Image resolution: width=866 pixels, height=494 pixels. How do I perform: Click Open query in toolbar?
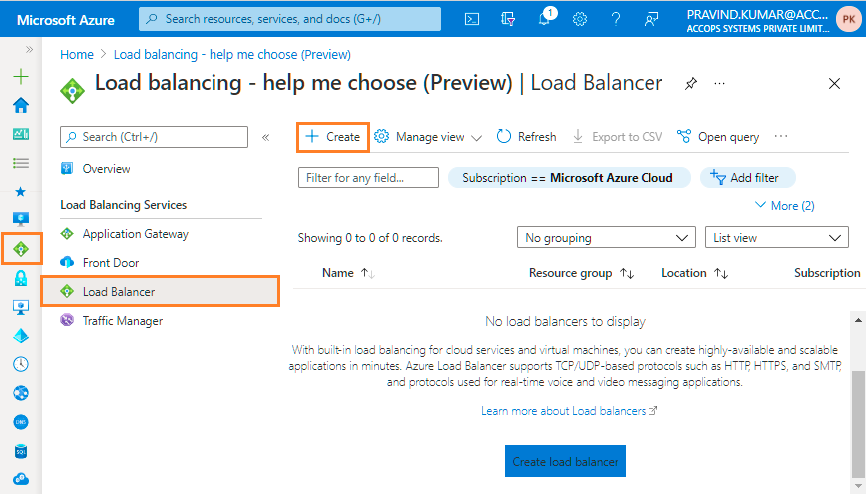click(x=718, y=137)
